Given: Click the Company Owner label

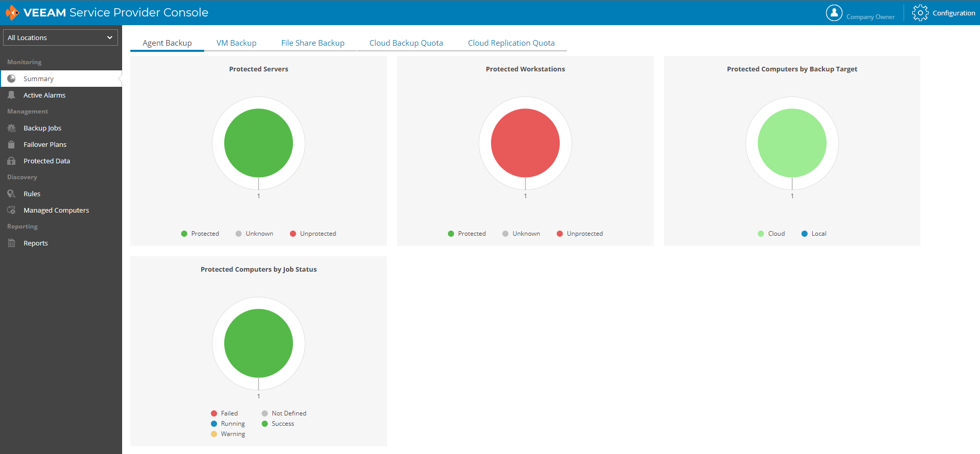Looking at the screenshot, I should click(870, 17).
